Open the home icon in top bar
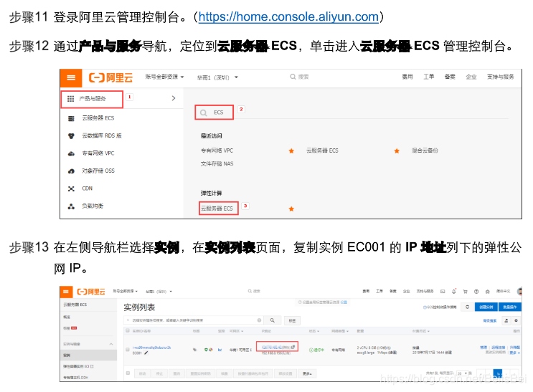Viewport: 533px width, 392px height. point(488,292)
